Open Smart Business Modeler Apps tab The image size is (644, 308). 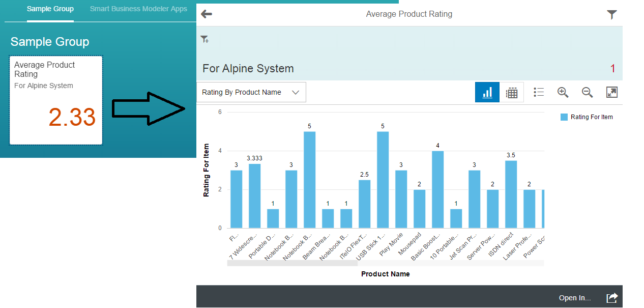[x=138, y=9]
